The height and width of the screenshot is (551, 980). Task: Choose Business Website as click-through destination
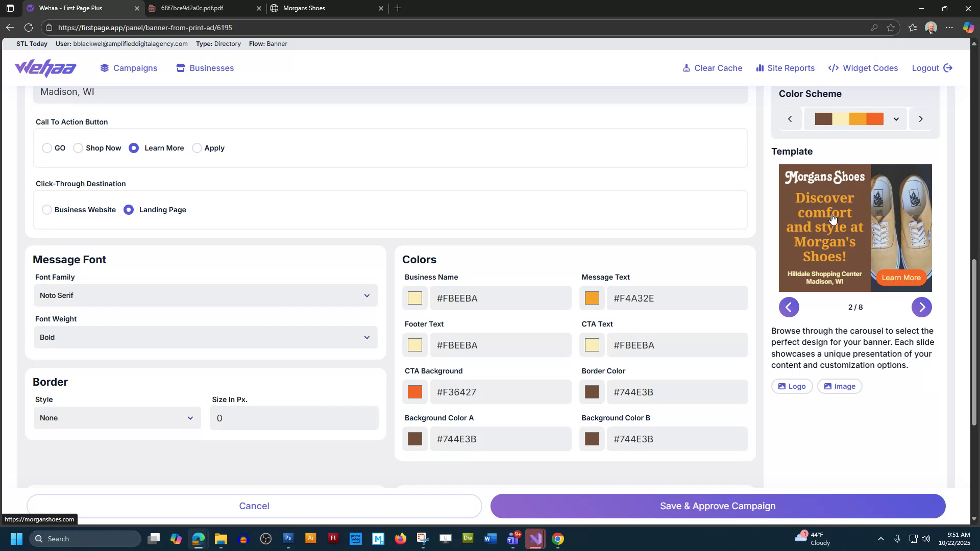point(46,210)
